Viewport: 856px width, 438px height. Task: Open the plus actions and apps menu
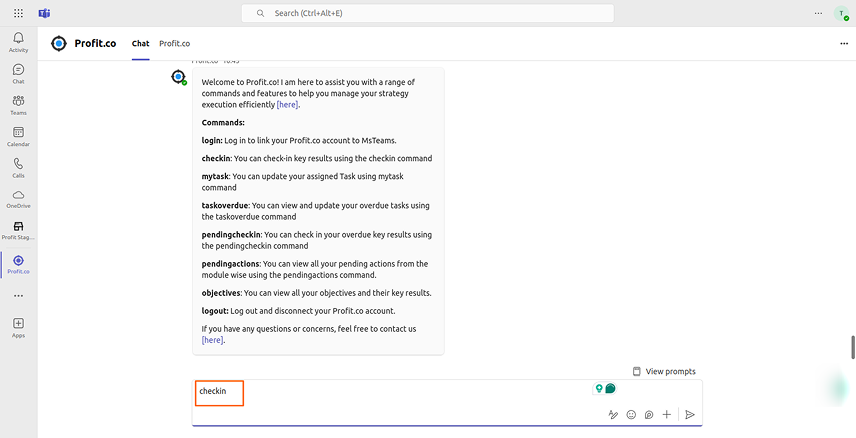click(x=667, y=415)
